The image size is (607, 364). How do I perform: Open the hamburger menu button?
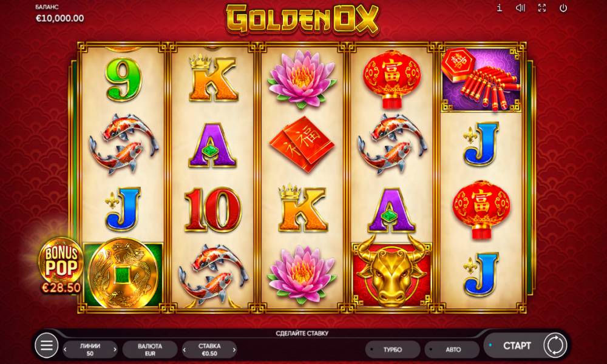(x=47, y=345)
